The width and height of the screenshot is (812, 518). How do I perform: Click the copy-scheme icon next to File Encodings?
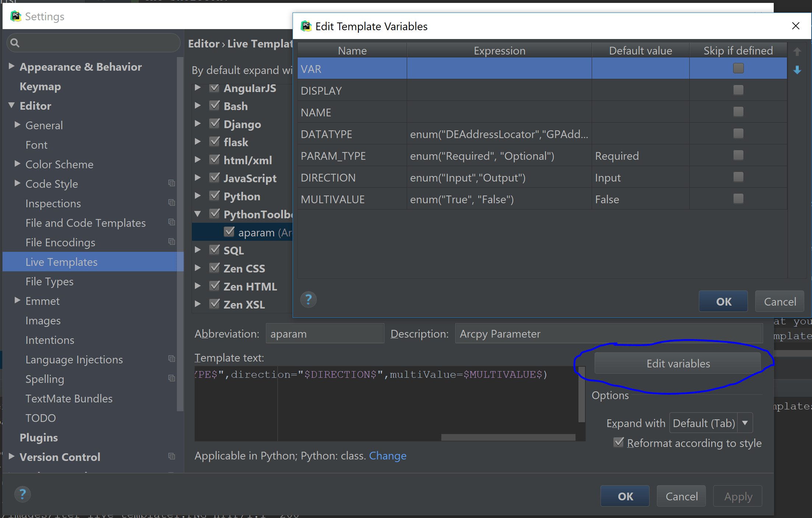[x=171, y=242]
